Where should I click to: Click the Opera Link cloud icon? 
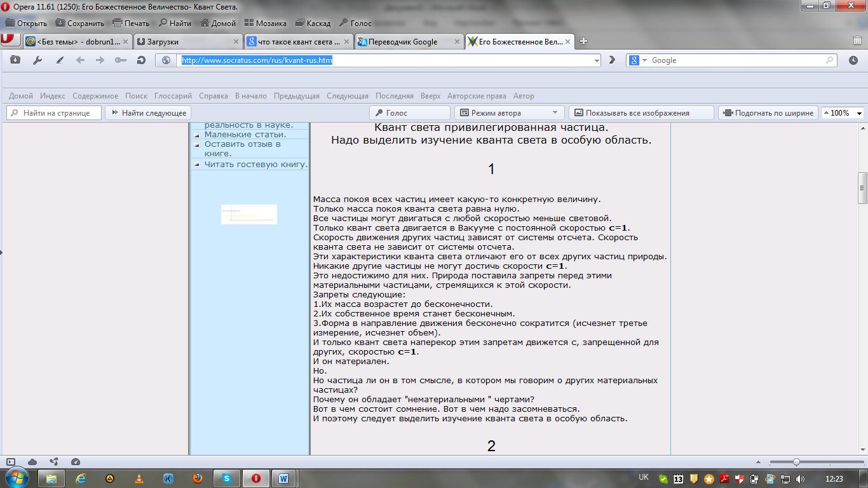(x=32, y=462)
